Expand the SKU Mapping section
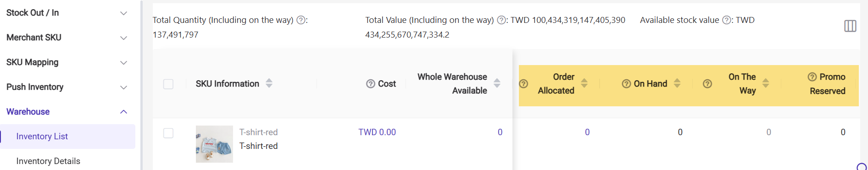 coord(67,62)
